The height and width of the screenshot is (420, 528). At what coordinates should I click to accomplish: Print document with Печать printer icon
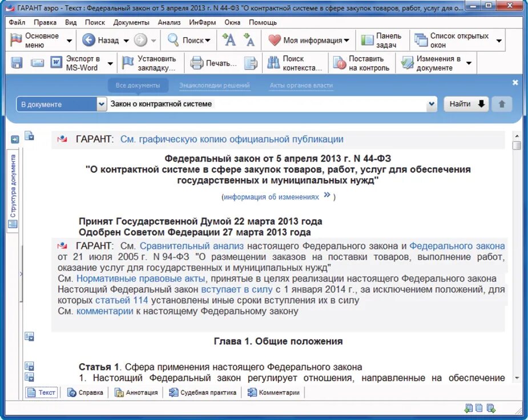(197, 63)
